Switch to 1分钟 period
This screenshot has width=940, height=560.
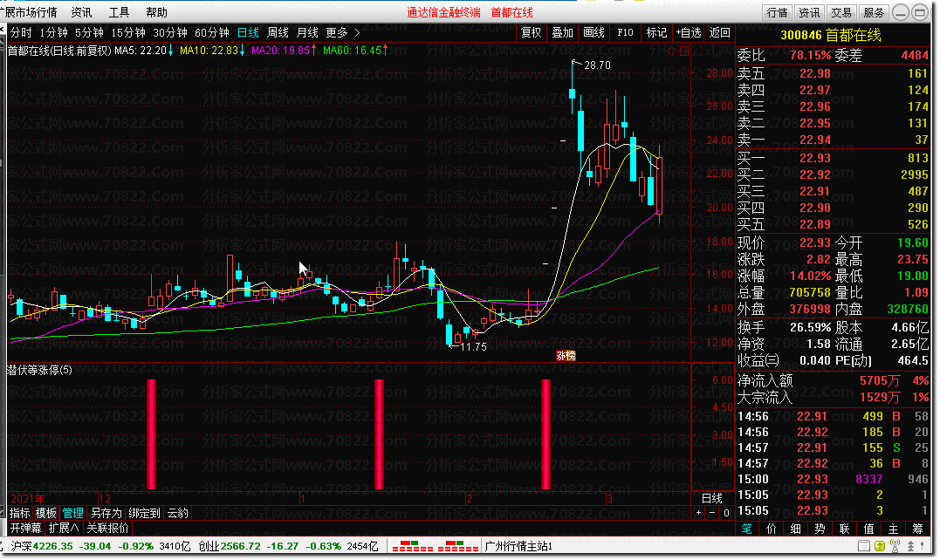(54, 33)
